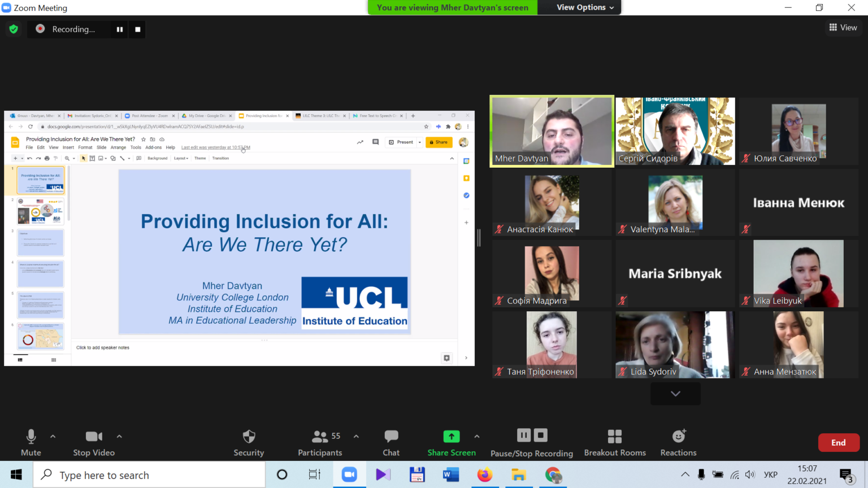Open the Security shield options
Viewport: 868px width, 488px height.
(x=249, y=443)
